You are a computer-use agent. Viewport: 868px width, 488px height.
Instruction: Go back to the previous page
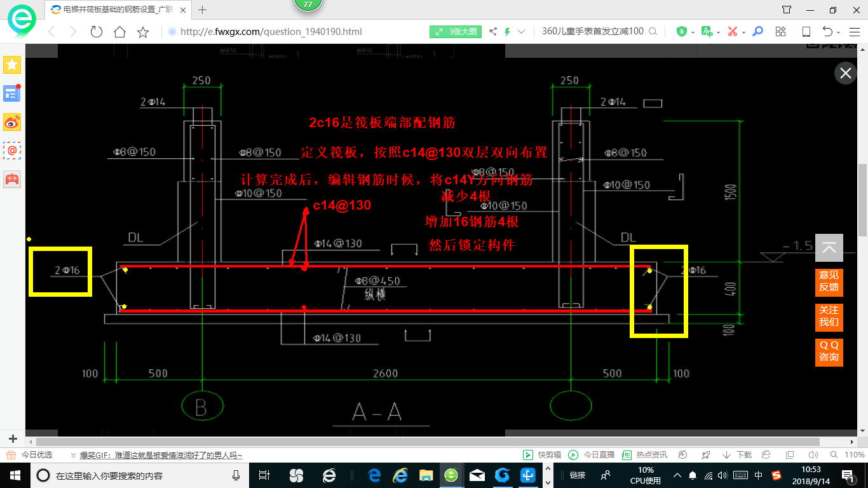point(51,32)
